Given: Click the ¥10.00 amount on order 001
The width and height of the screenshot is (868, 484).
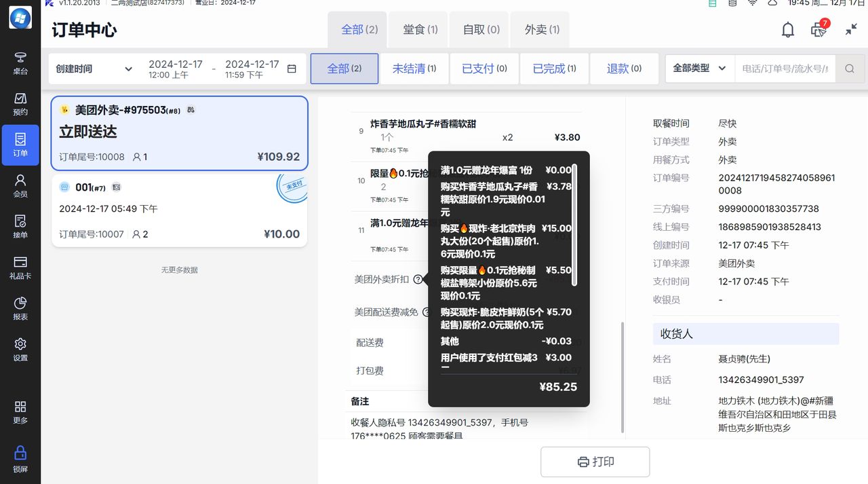Looking at the screenshot, I should 281,234.
